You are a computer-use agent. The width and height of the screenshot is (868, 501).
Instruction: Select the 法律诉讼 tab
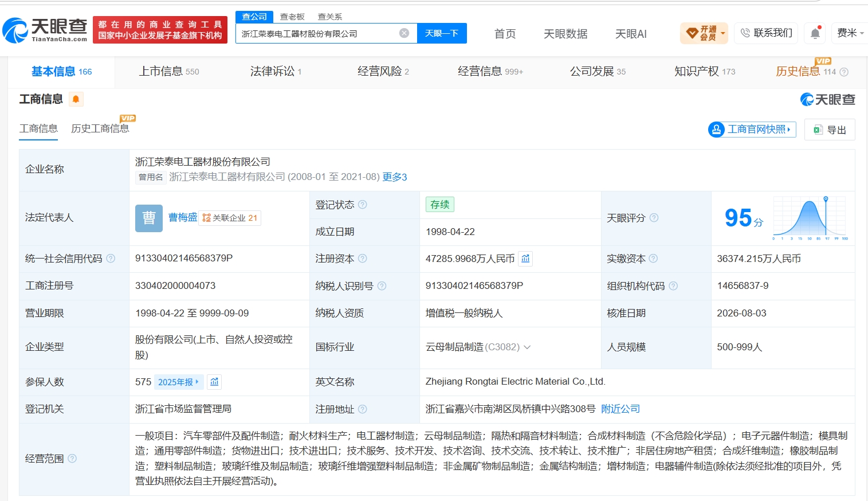click(276, 72)
